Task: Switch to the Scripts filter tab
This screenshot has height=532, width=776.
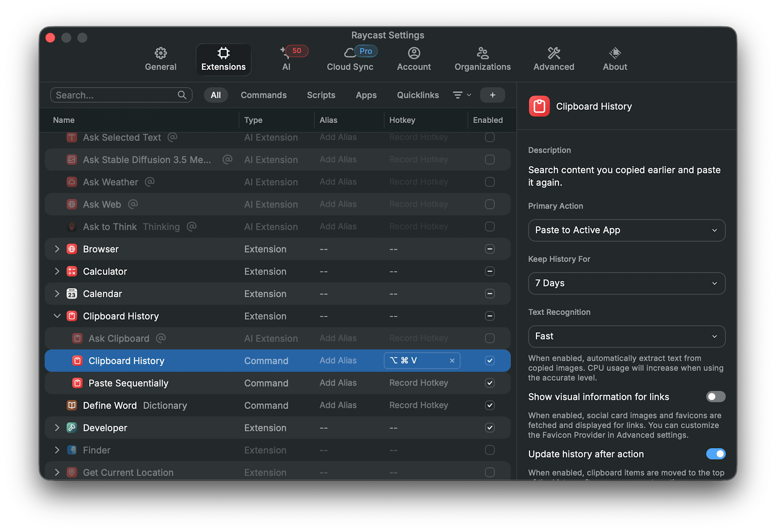Action: 321,95
